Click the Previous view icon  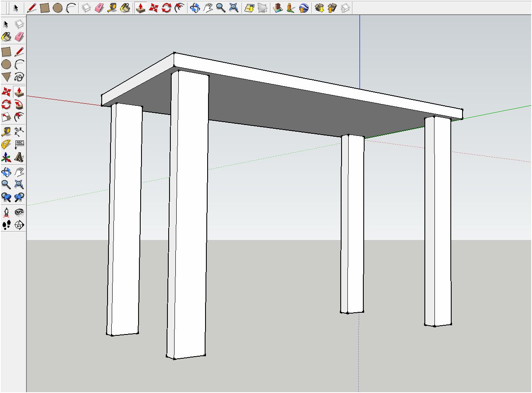tap(6, 197)
